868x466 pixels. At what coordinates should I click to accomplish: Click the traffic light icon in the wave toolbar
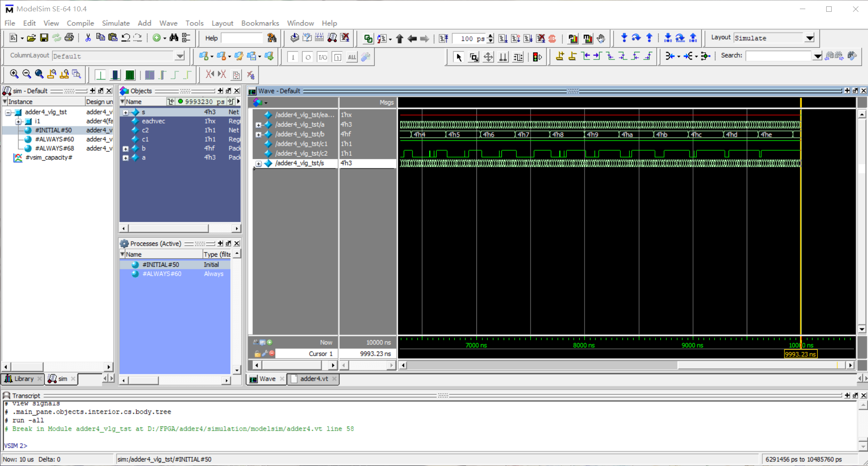538,57
